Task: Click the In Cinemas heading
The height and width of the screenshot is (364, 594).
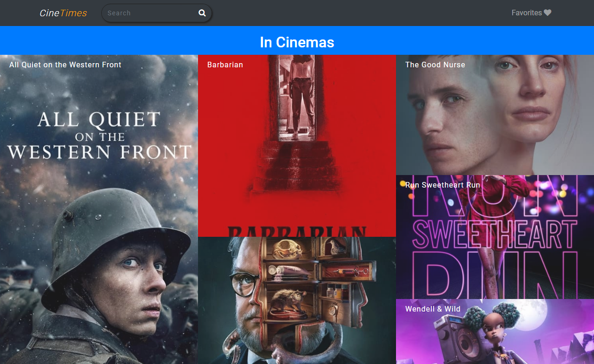Action: click(297, 42)
